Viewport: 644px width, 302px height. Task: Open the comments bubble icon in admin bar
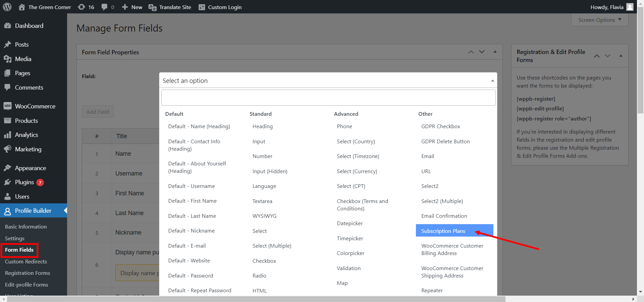tap(105, 7)
